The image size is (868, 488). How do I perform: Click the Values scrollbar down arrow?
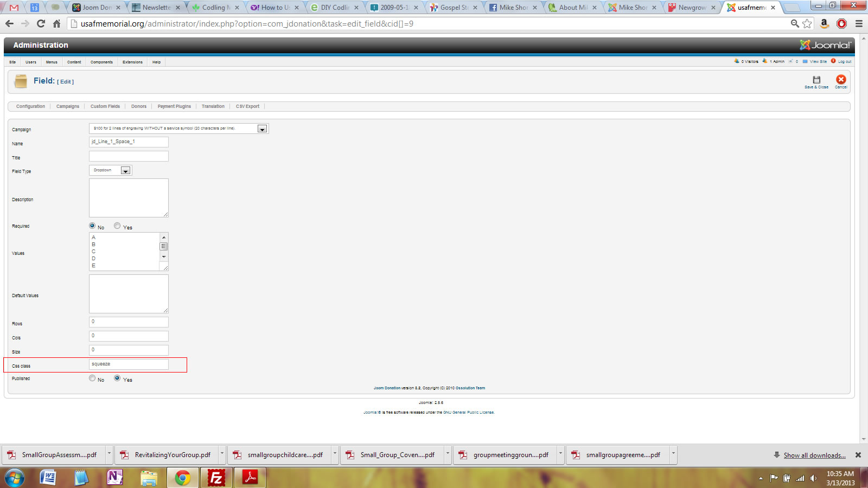coord(164,256)
